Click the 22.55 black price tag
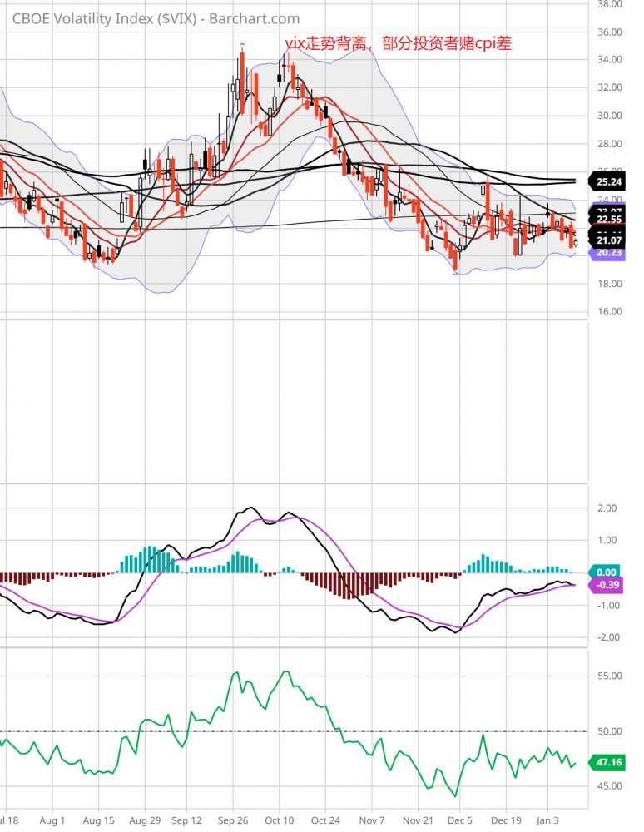 [610, 220]
